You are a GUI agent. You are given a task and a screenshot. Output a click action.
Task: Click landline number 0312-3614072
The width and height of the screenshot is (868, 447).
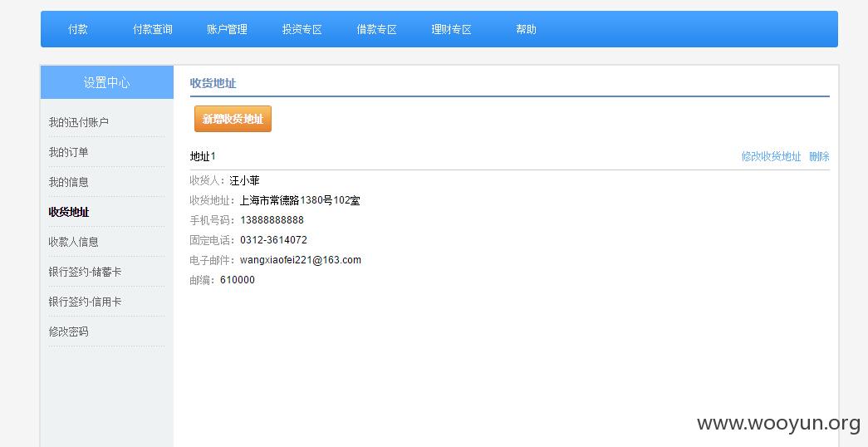(273, 240)
